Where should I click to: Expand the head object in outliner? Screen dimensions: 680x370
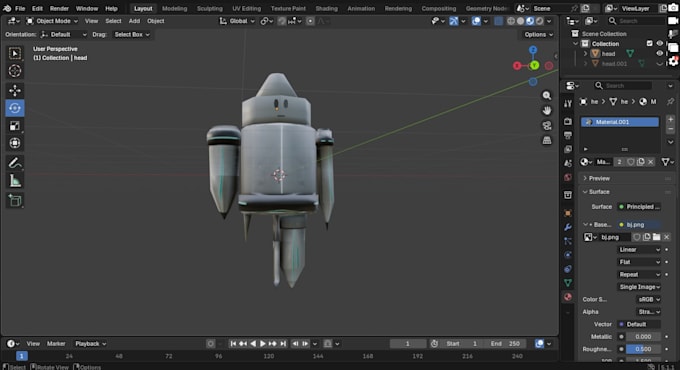click(585, 53)
